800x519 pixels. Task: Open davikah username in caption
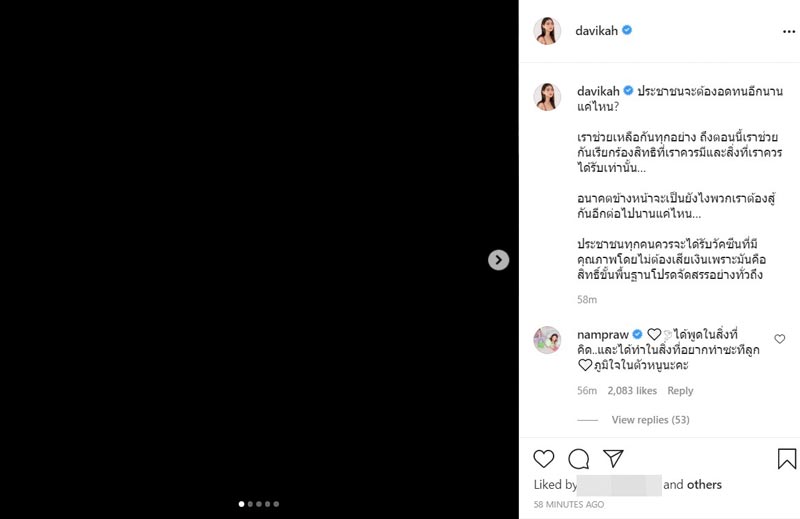tap(598, 91)
